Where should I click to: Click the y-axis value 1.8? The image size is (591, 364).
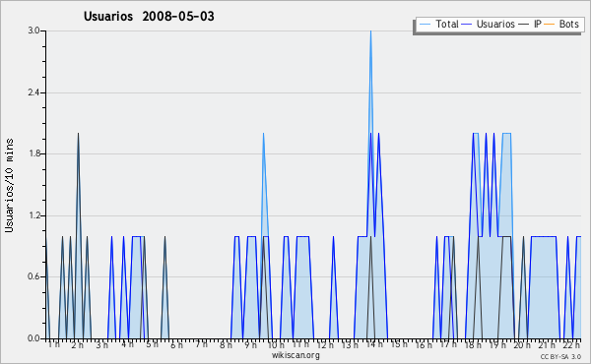click(33, 153)
